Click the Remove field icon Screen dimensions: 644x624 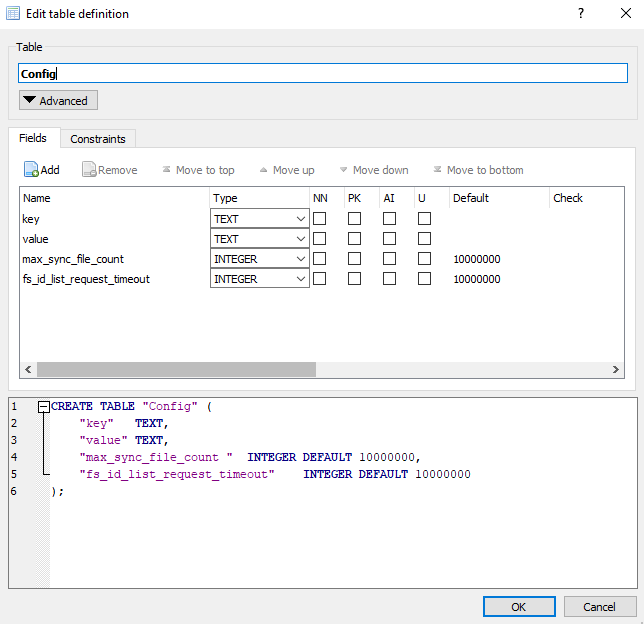click(89, 170)
